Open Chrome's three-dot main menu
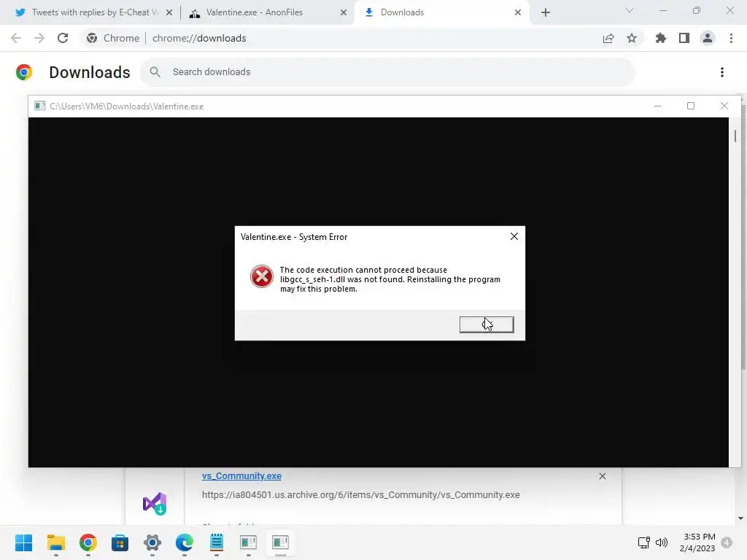The height and width of the screenshot is (560, 747). (731, 38)
